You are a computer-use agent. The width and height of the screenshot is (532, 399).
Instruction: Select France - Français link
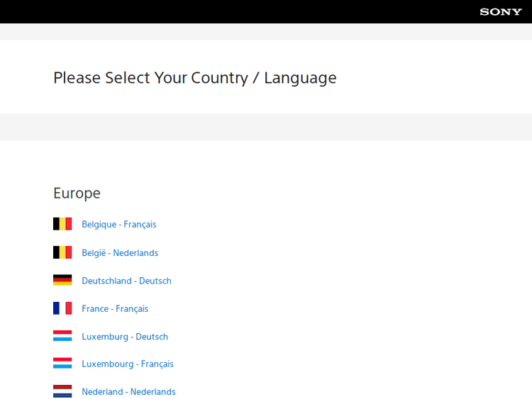[115, 309]
